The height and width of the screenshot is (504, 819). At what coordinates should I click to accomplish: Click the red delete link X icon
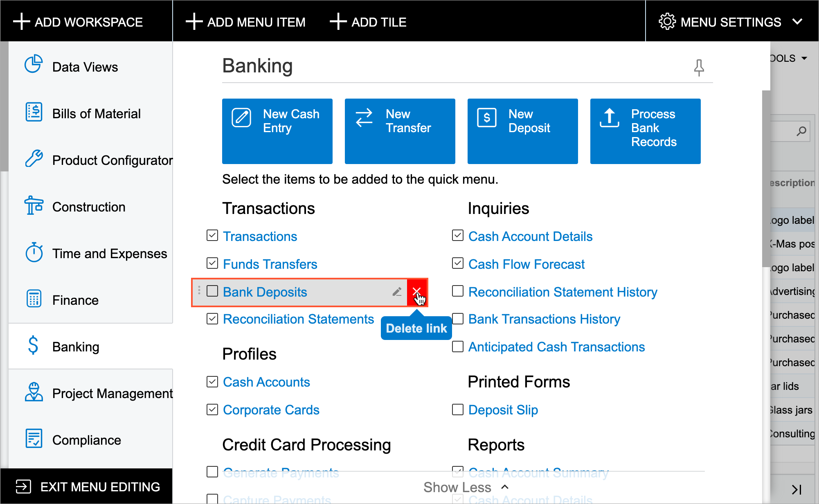[x=416, y=292]
